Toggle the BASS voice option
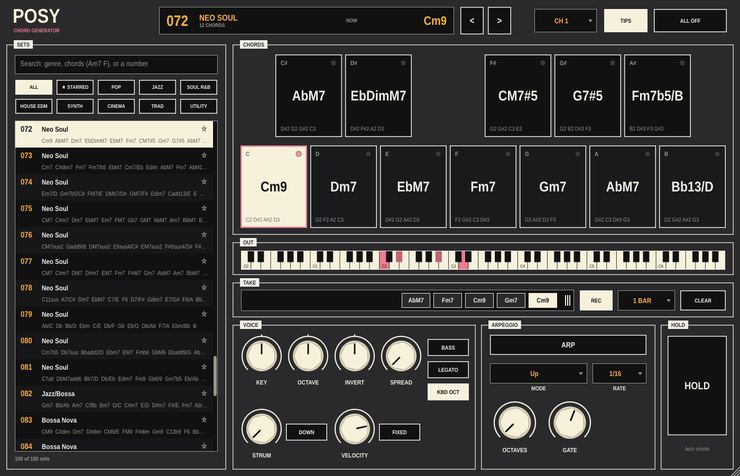Screen dimensions: 740x476 tap(448, 348)
